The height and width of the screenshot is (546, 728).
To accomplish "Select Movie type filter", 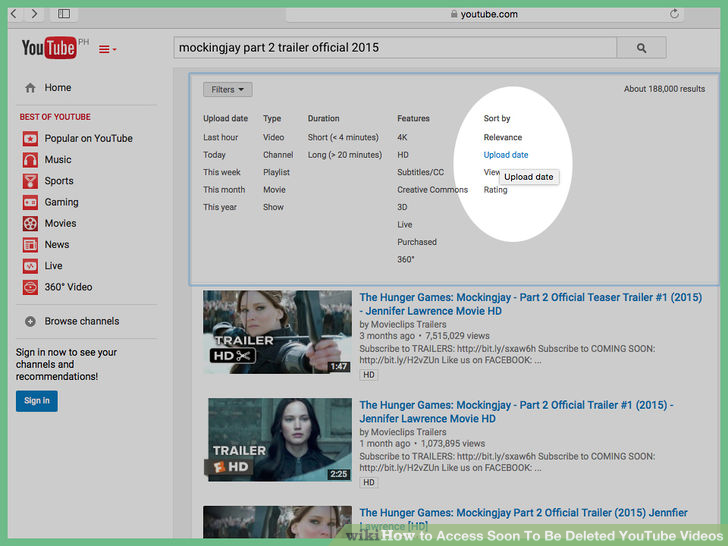I will [274, 189].
